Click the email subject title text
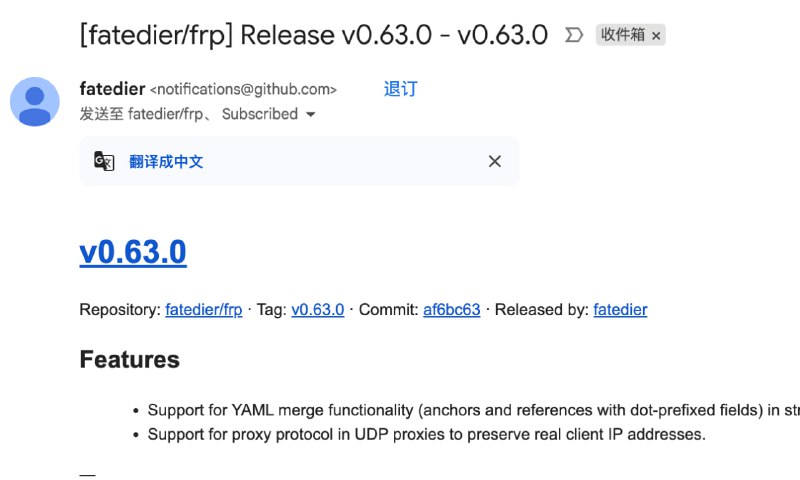800x480 pixels. (x=313, y=35)
